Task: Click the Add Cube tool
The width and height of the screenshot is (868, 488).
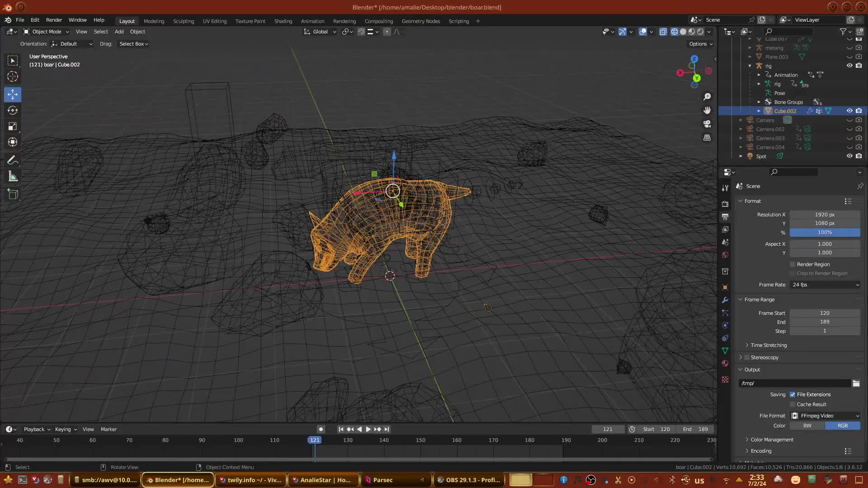Action: click(13, 194)
